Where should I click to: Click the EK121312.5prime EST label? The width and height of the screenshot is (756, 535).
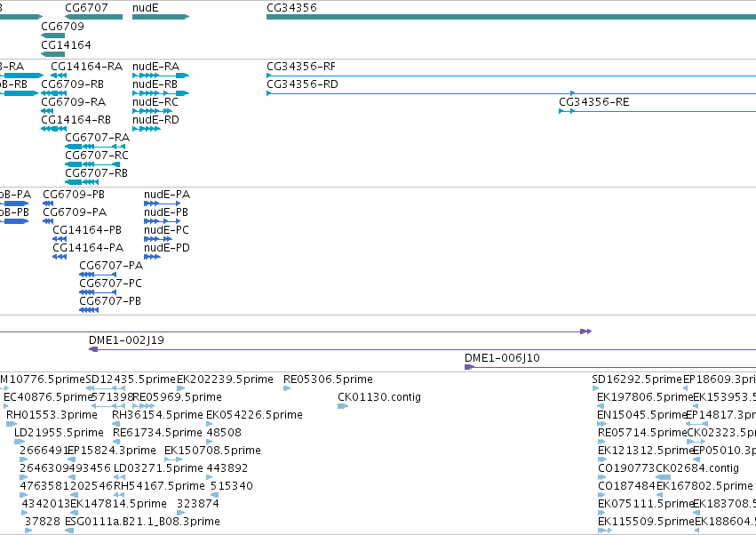(x=646, y=451)
